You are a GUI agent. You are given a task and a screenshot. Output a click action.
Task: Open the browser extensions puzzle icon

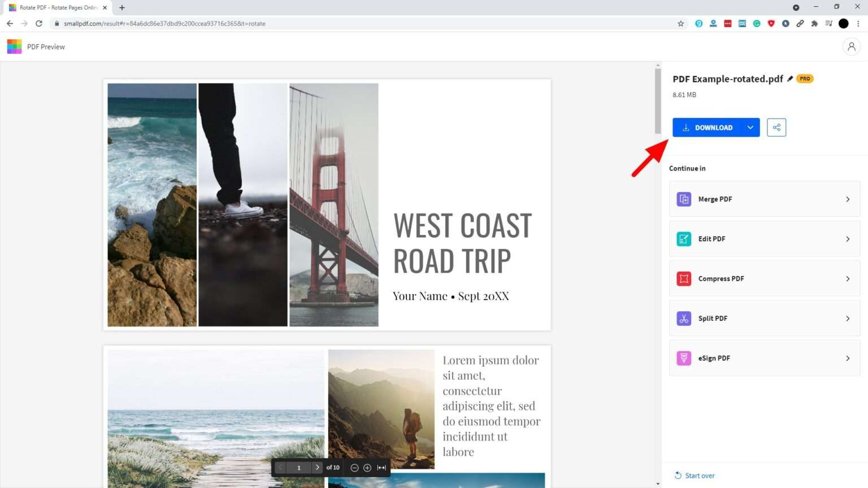(x=814, y=24)
